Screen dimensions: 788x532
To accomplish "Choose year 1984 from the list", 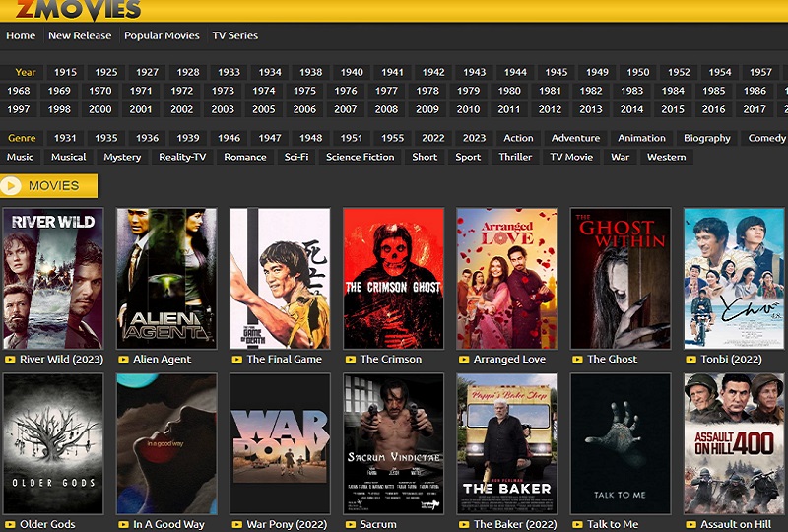I will (x=673, y=91).
